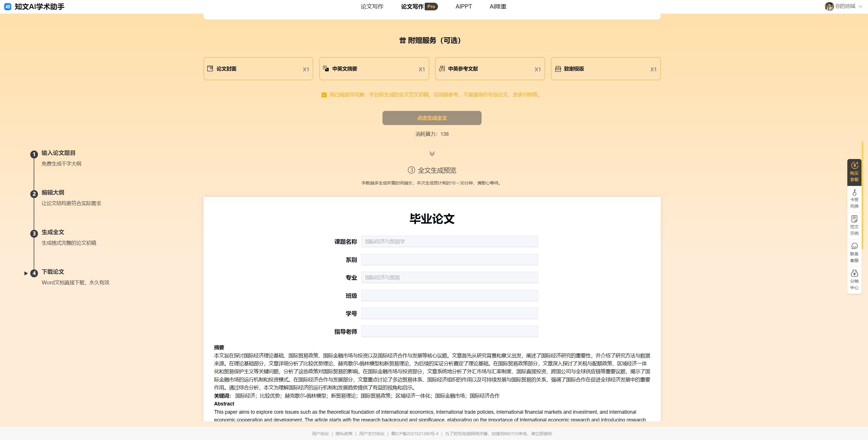
Task: Open 用户协议 footer link
Action: (x=320, y=433)
